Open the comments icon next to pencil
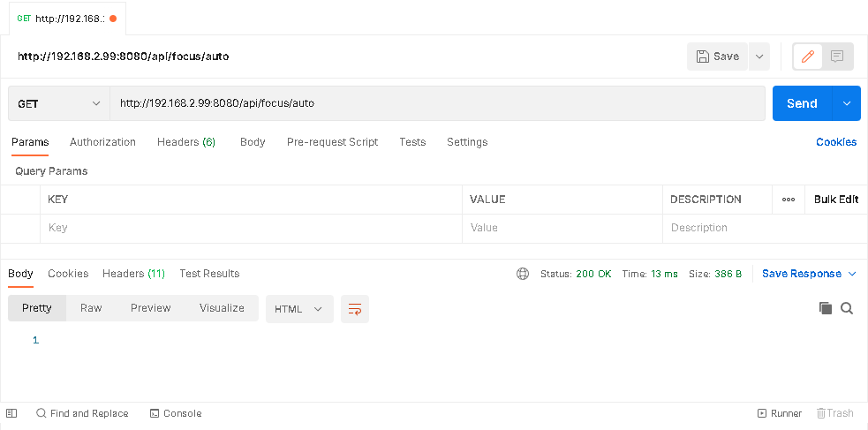 coord(837,57)
